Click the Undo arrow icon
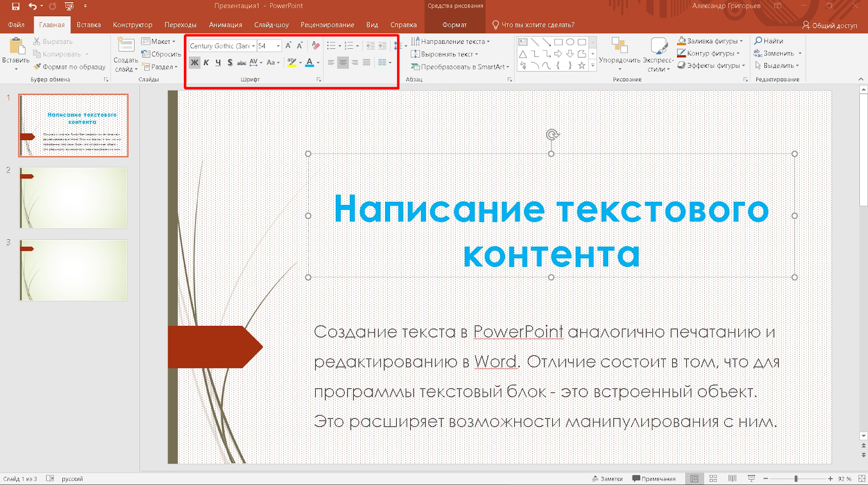Image resolution: width=868 pixels, height=485 pixels. pyautogui.click(x=33, y=7)
